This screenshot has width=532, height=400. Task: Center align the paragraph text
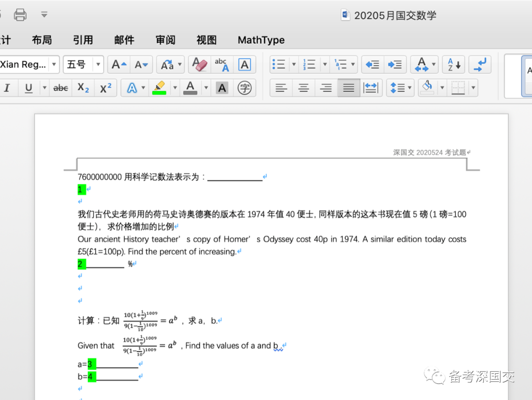303,88
